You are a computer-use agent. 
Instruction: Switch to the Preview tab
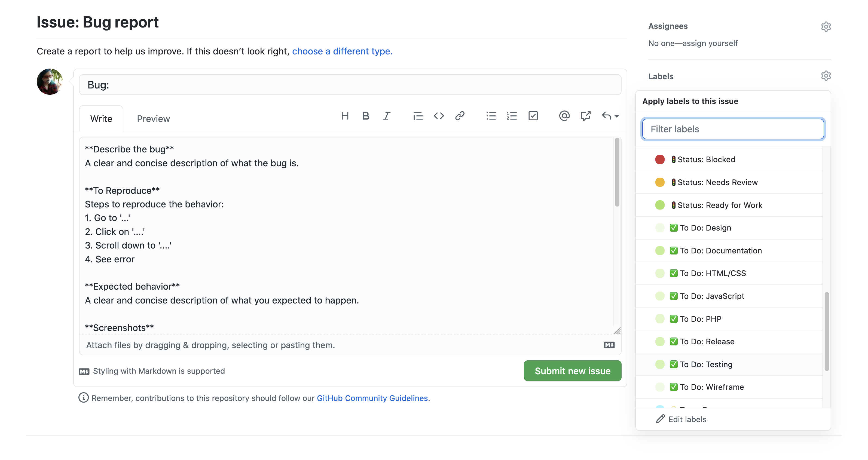tap(153, 119)
